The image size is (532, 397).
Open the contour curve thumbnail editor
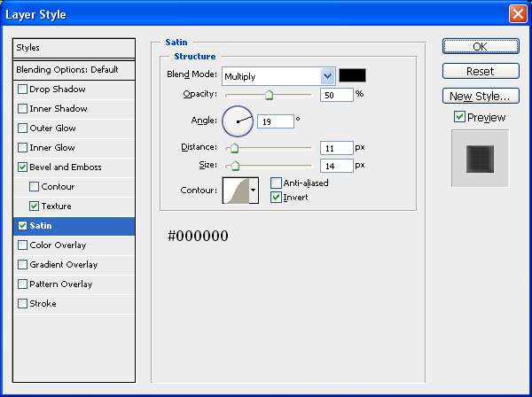point(236,191)
